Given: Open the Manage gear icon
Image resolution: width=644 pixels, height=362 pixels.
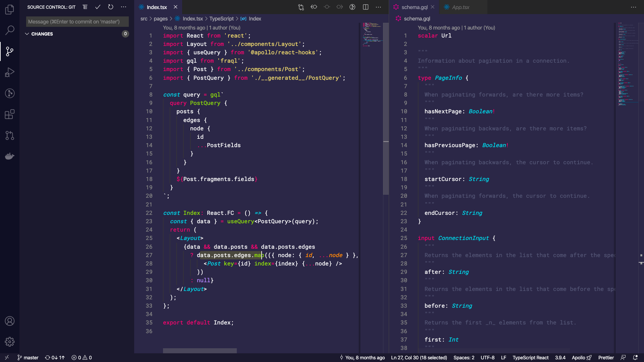Looking at the screenshot, I should click(x=10, y=342).
